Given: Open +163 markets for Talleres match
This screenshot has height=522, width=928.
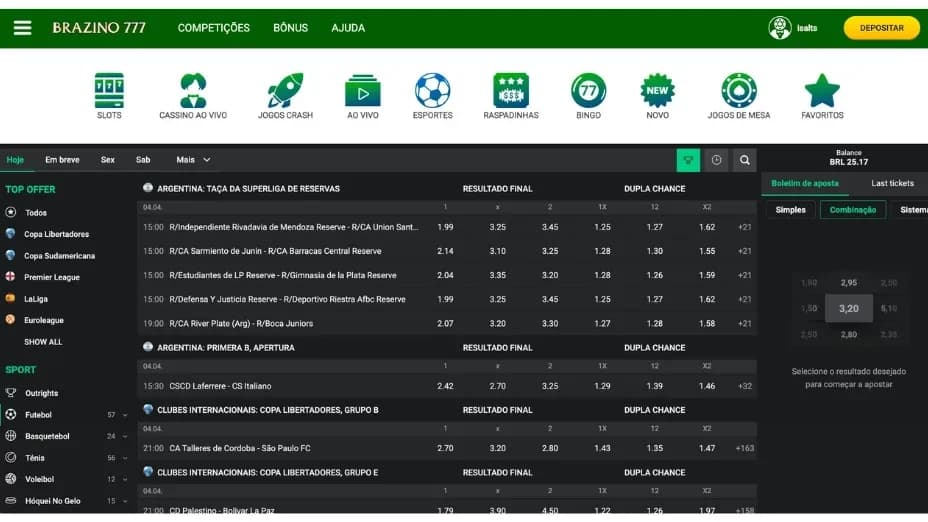Looking at the screenshot, I should click(745, 449).
